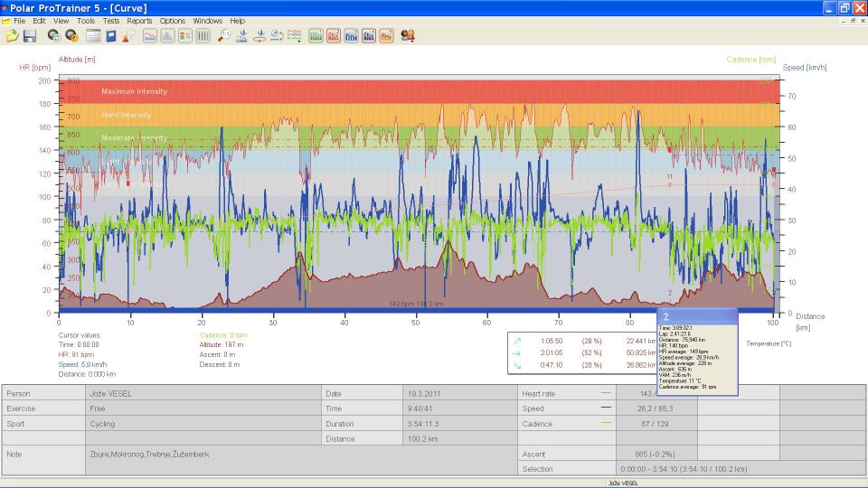Screen dimensions: 868x488
Task: Open the File menu
Action: 19,21
